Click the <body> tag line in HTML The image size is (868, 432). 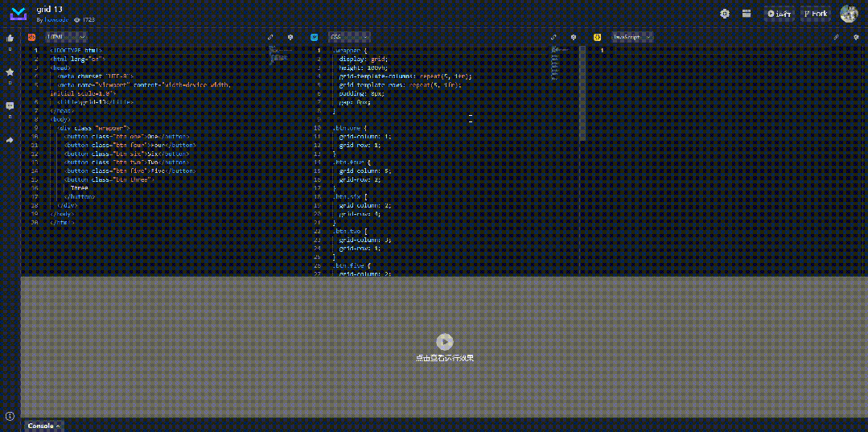[x=60, y=119]
